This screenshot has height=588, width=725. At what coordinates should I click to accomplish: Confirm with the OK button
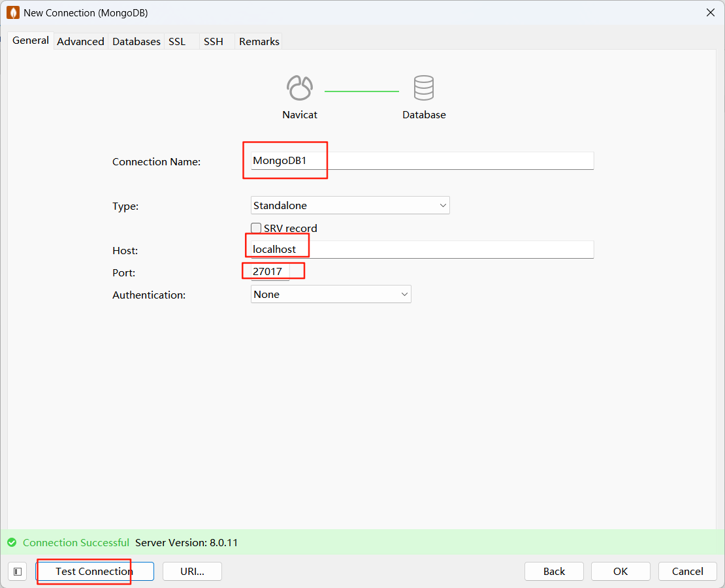pos(620,572)
